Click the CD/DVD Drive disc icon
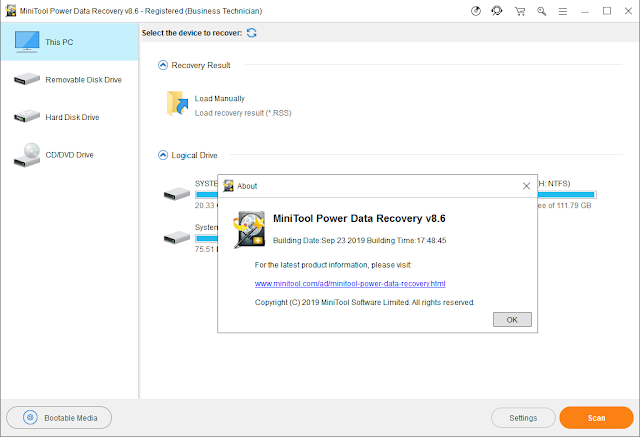The width and height of the screenshot is (640, 437). [27, 155]
